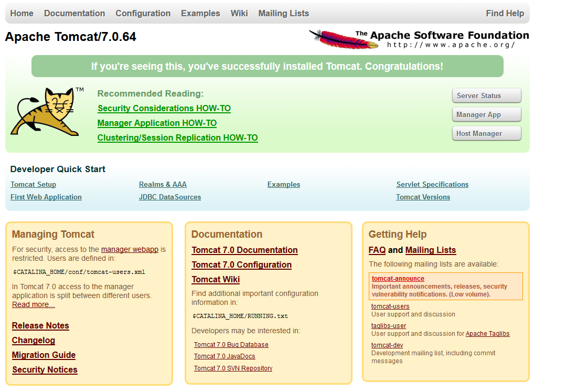Click the Tomcat cat logo
Image resolution: width=566 pixels, height=392 pixels.
coord(47,112)
